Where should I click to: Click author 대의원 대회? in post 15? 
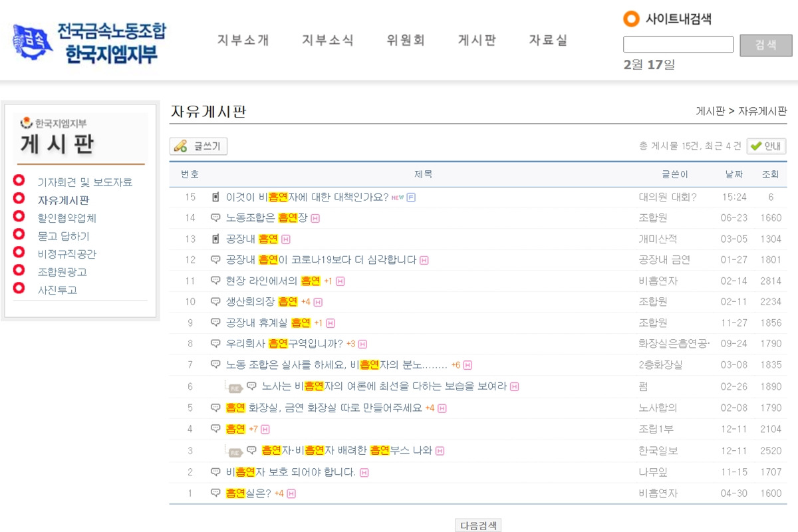[x=667, y=197]
